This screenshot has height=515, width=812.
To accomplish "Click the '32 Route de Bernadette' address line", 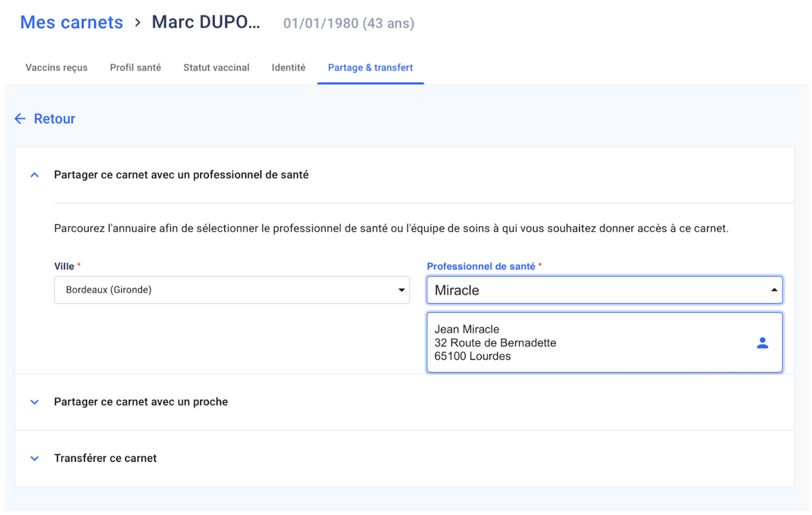I will click(x=495, y=343).
